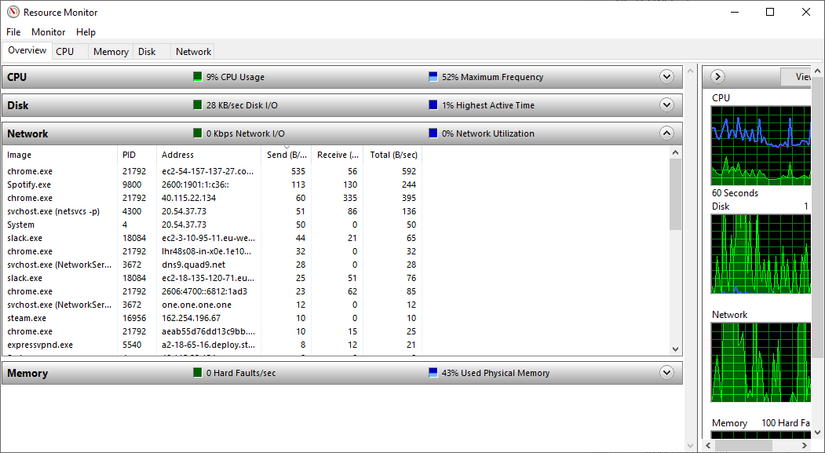Sort by the Address column header
Viewport: 825px width, 453px height.
pyautogui.click(x=209, y=155)
